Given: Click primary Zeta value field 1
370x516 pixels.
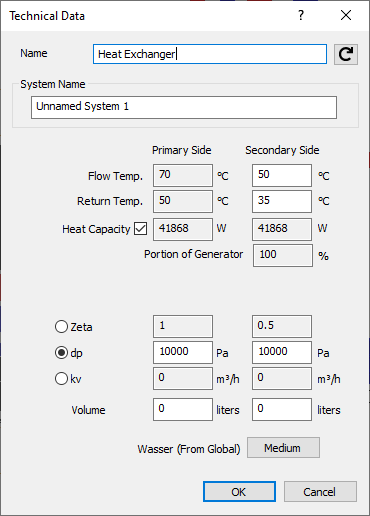Looking at the screenshot, I should (183, 326).
